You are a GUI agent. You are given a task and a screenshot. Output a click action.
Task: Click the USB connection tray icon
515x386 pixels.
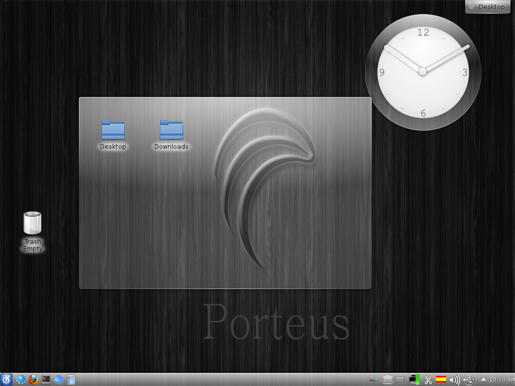pyautogui.click(x=469, y=380)
